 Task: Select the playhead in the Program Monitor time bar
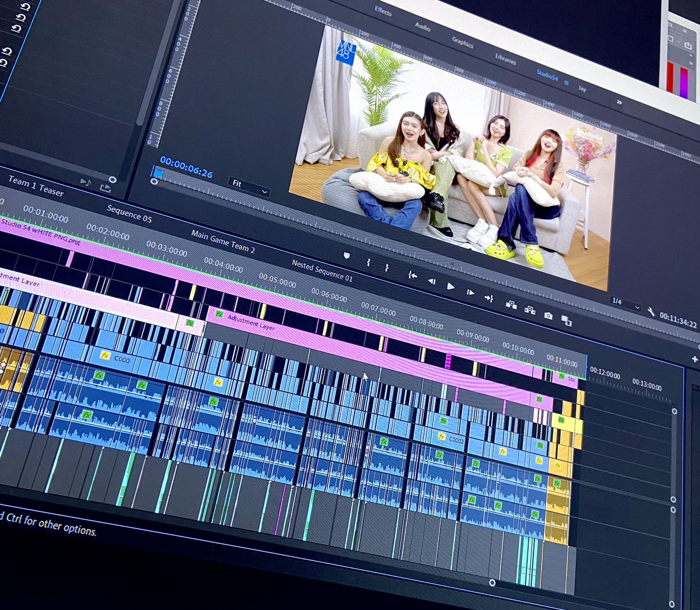pyautogui.click(x=157, y=173)
